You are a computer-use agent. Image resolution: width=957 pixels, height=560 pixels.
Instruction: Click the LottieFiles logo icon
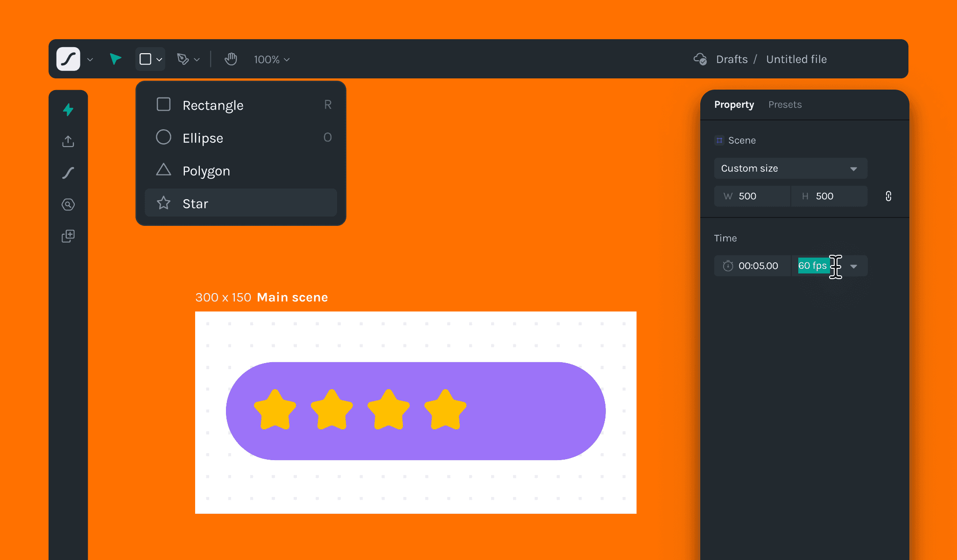(68, 59)
